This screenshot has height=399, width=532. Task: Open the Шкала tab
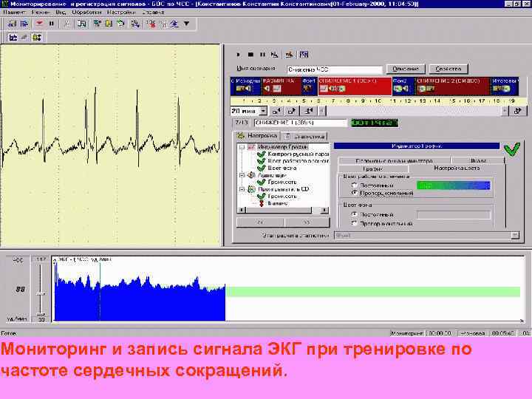[479, 160]
